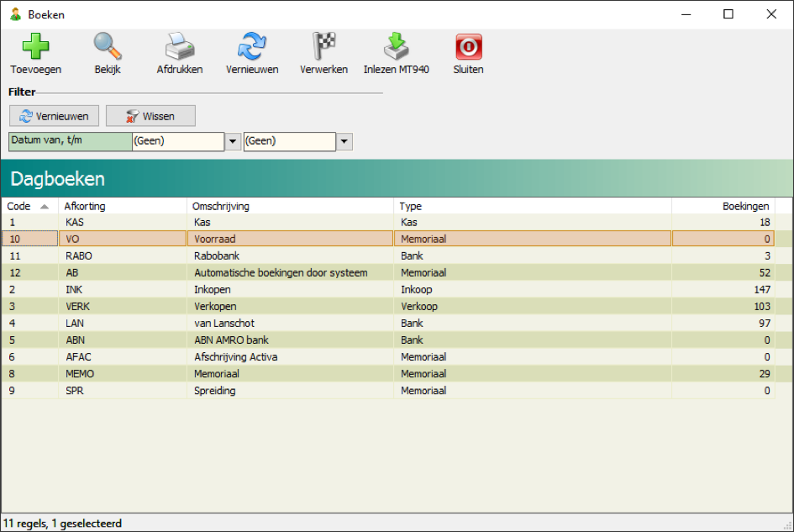Open the second date (Geen) dropdown arrow
794x532 pixels.
click(x=344, y=141)
